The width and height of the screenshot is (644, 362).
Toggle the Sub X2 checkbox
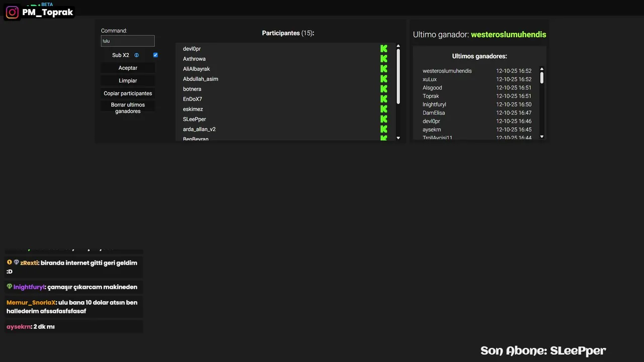click(x=155, y=55)
